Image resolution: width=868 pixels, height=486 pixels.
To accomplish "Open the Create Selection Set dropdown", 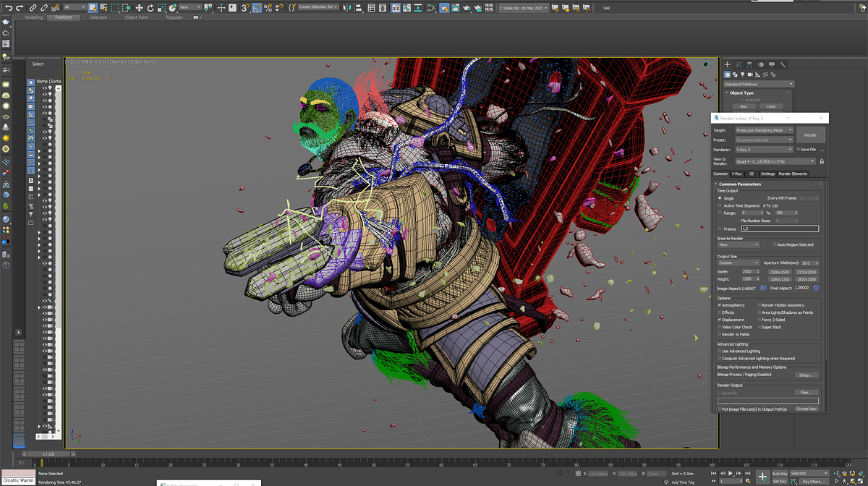I will point(318,7).
